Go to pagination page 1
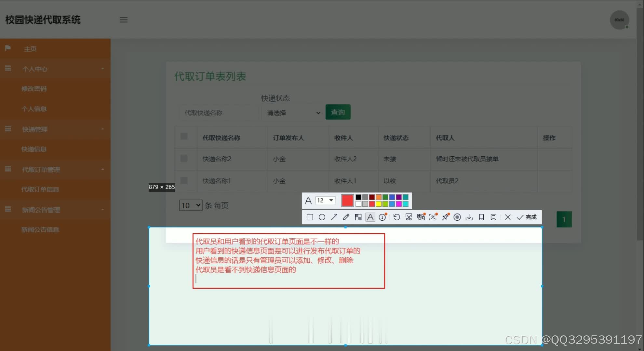The image size is (644, 351). [564, 219]
